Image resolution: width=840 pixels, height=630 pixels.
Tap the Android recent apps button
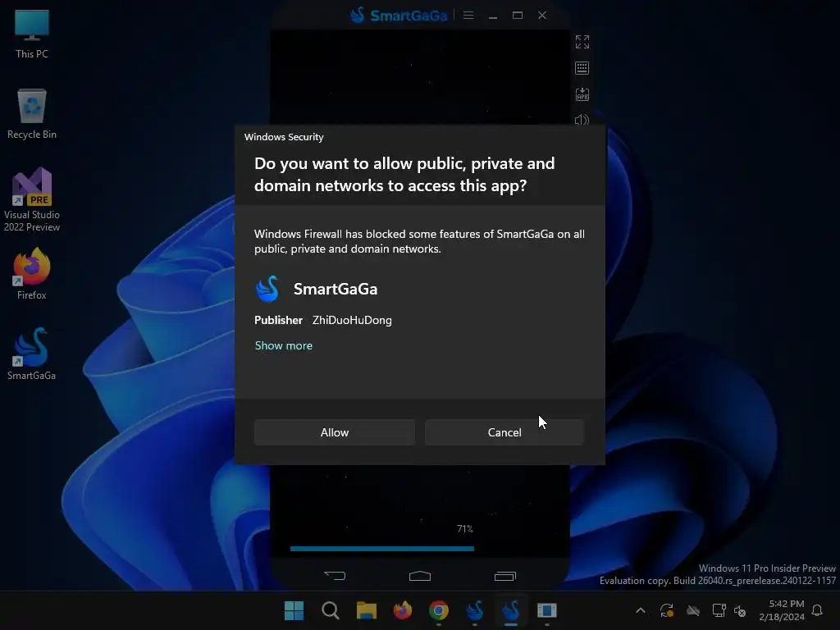504,576
